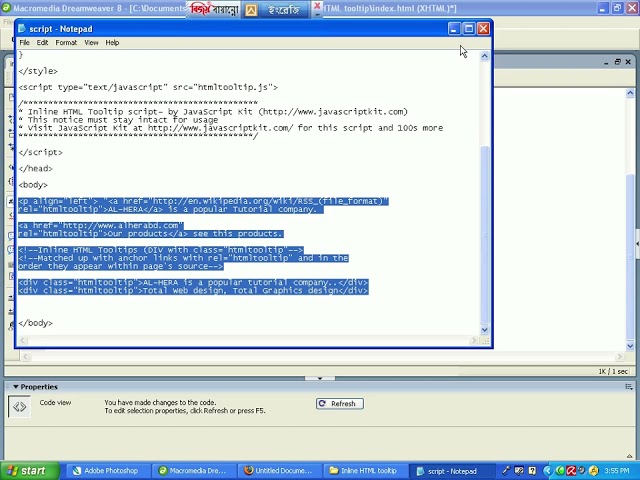This screenshot has width=640, height=480.
Task: Open the Help menu in Notepad
Action: tap(112, 43)
